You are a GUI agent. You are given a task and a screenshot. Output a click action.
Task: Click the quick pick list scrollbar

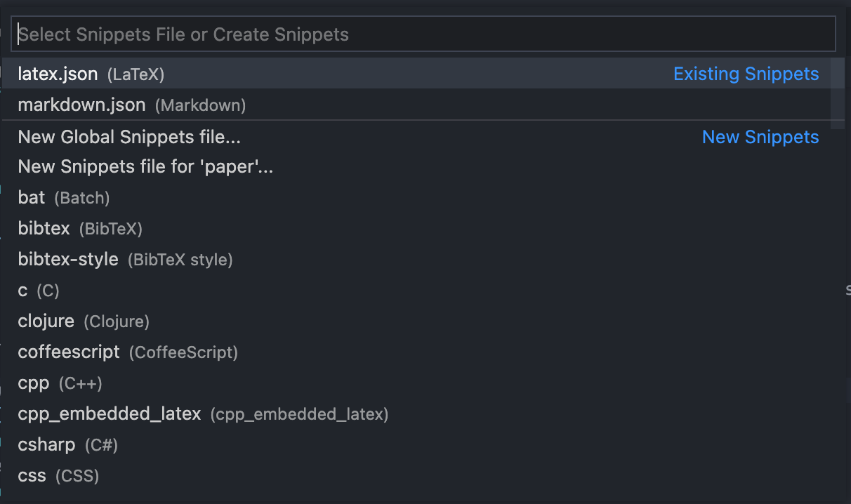[838, 93]
